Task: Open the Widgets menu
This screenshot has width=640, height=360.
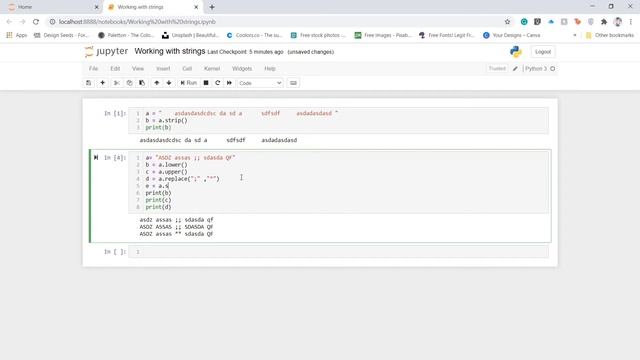Action: [242, 69]
